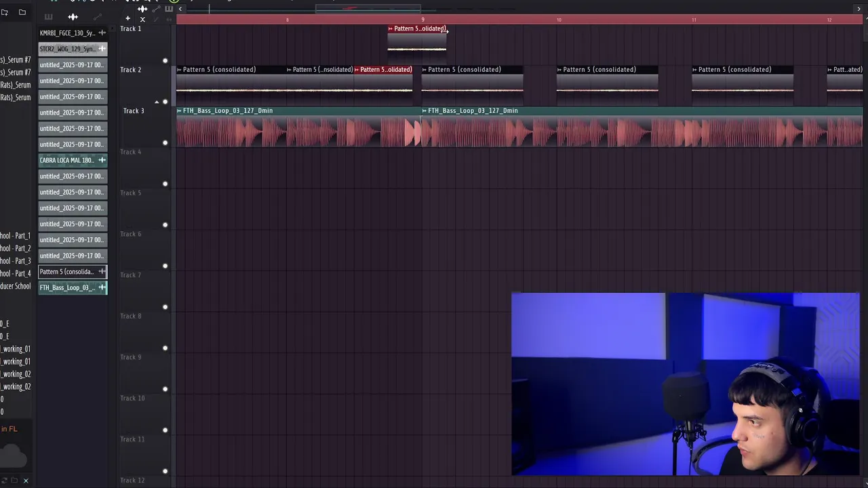
Task: Click the orange 'in FL' text
Action: pyautogui.click(x=9, y=429)
